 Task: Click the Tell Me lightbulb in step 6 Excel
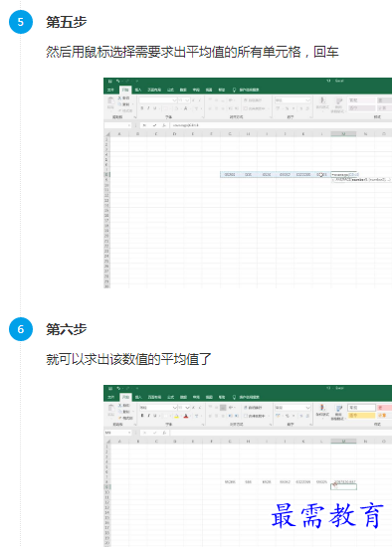click(x=234, y=397)
